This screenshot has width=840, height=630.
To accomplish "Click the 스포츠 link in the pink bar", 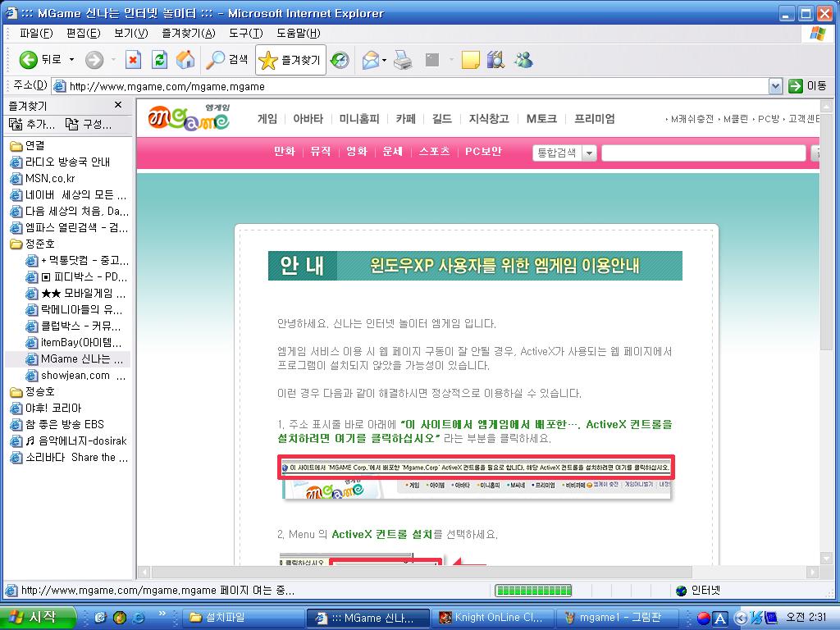I will (x=434, y=152).
